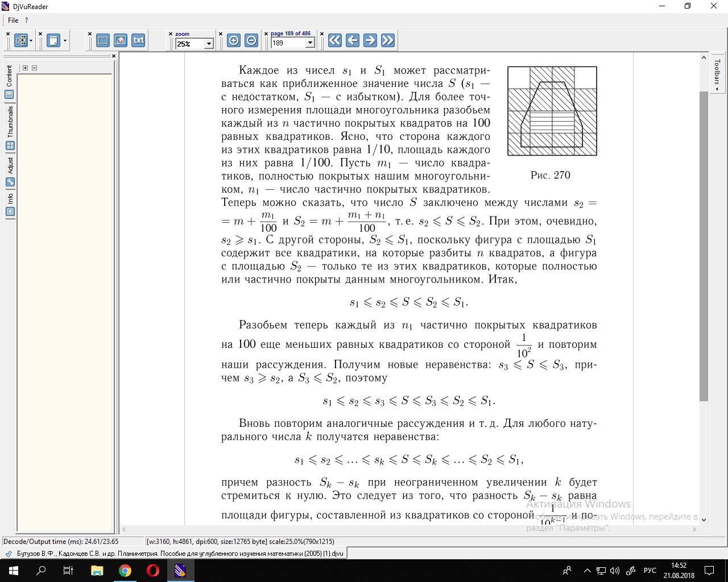Viewport: 728px width, 582px height.
Task: Click the zoom out magnifier button
Action: pyautogui.click(x=251, y=40)
